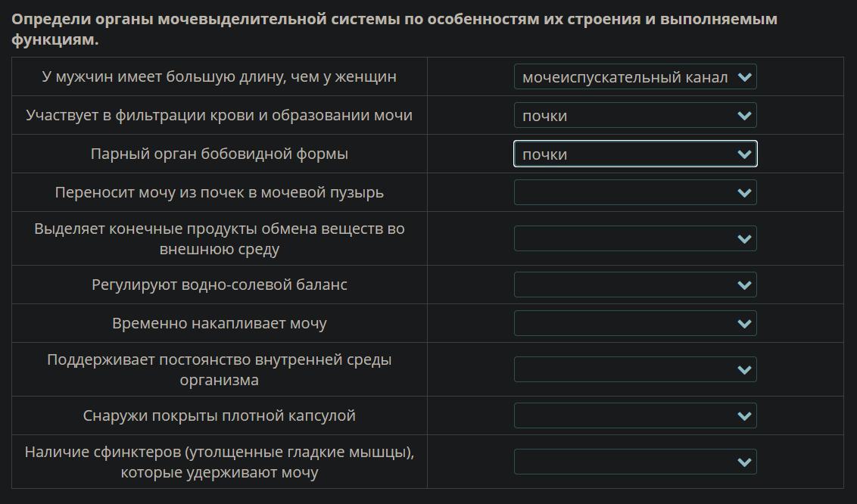Open dropdown next to "Временно накапливает мочу"

[x=634, y=324]
